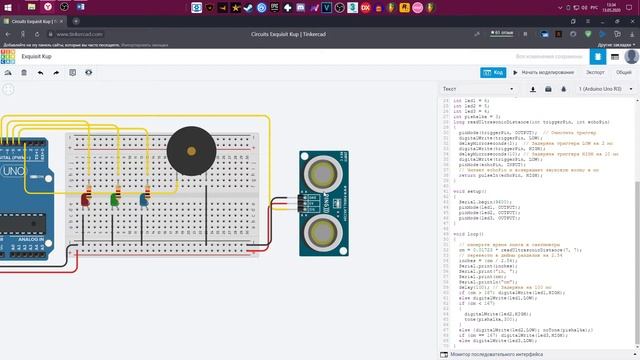Screen dimensions: 640x360
Task: Open the libraries icon in code panel
Action: point(548,89)
